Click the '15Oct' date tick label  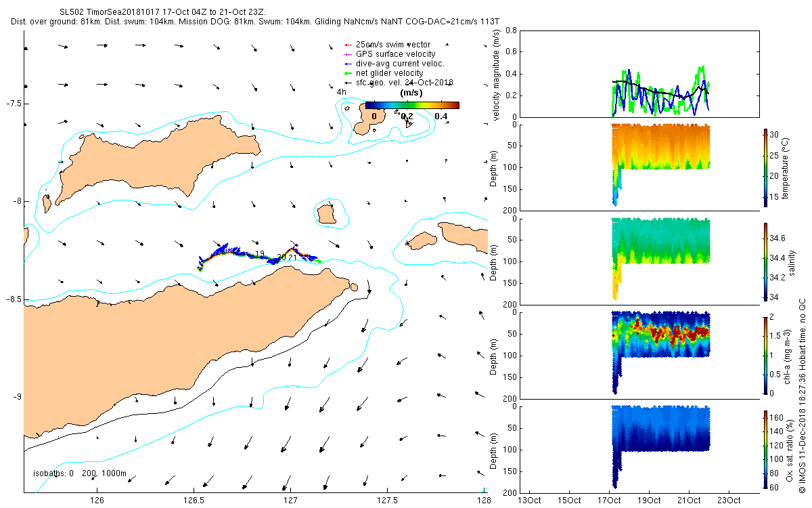(x=568, y=501)
